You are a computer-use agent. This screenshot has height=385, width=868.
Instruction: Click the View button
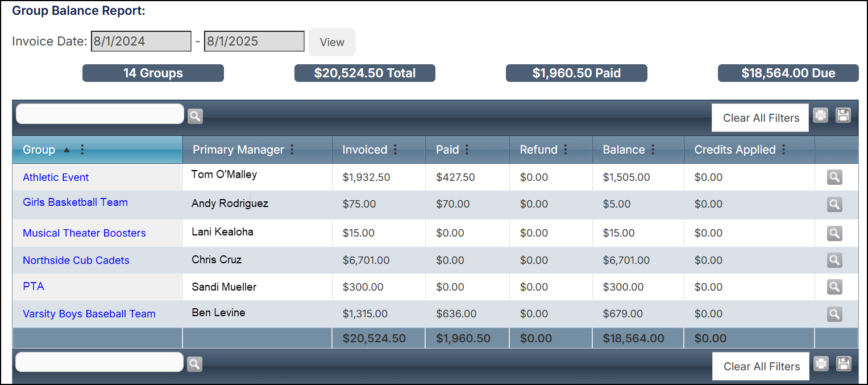coord(332,42)
